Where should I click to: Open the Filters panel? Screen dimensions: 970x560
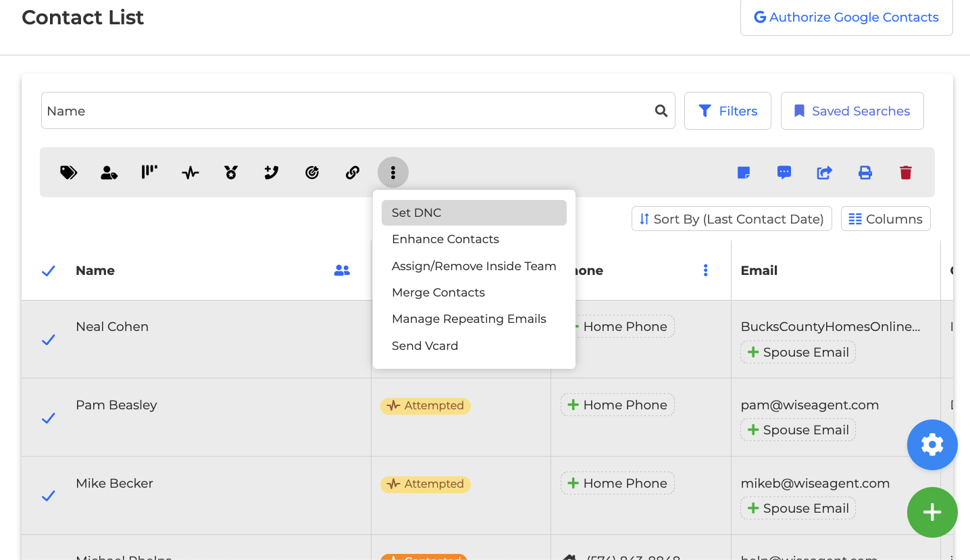pyautogui.click(x=727, y=111)
